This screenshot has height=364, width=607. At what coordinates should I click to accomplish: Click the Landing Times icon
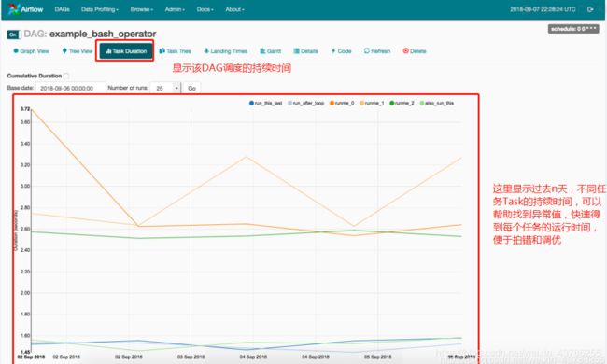[206, 50]
